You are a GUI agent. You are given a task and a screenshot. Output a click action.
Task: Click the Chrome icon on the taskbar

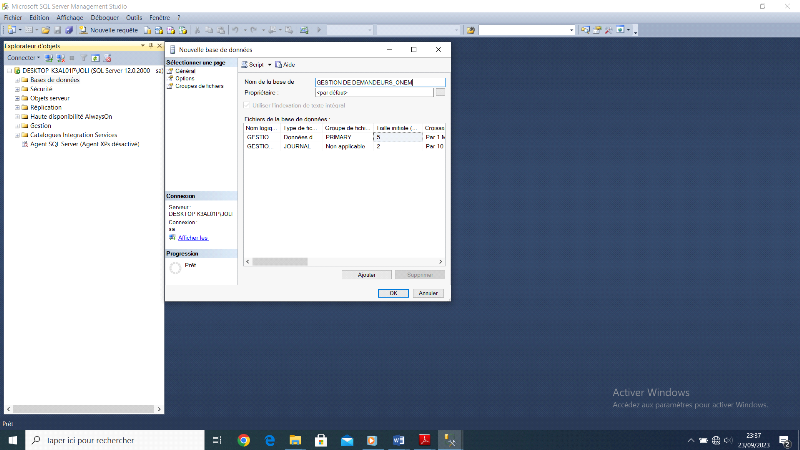(x=244, y=440)
